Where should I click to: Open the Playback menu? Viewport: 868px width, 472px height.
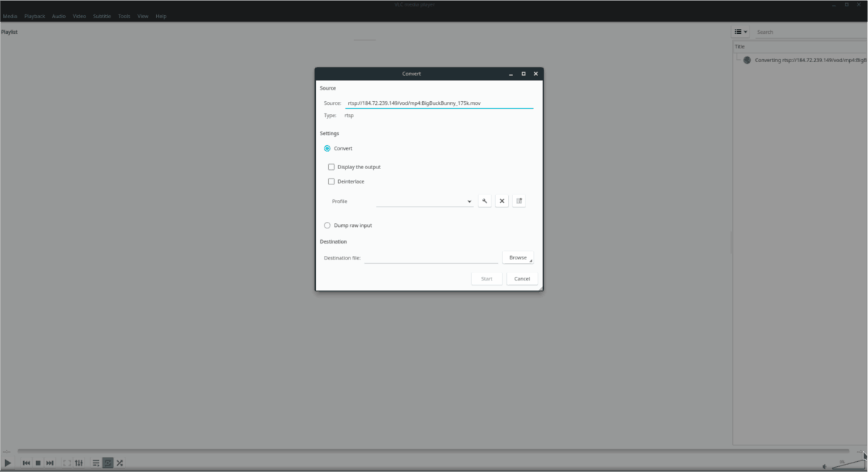35,16
